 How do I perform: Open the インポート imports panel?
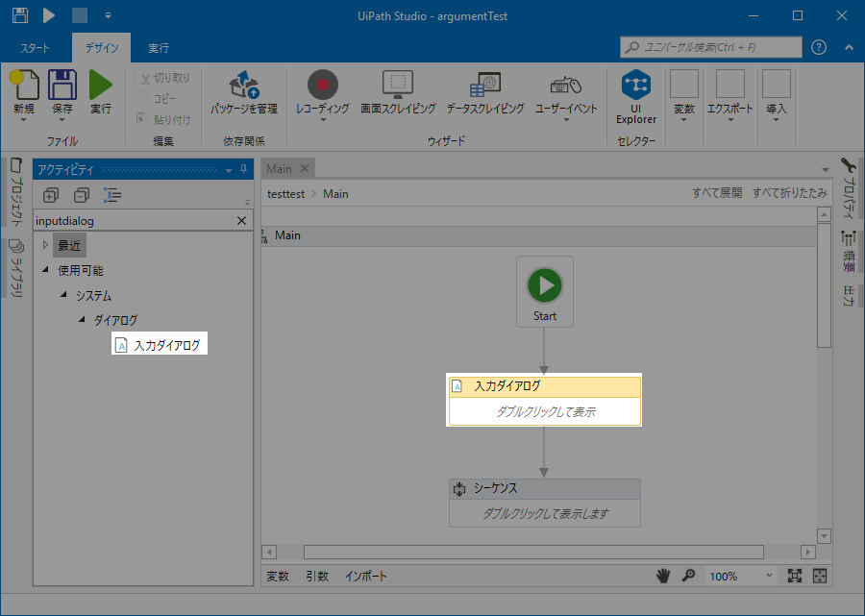coord(366,577)
